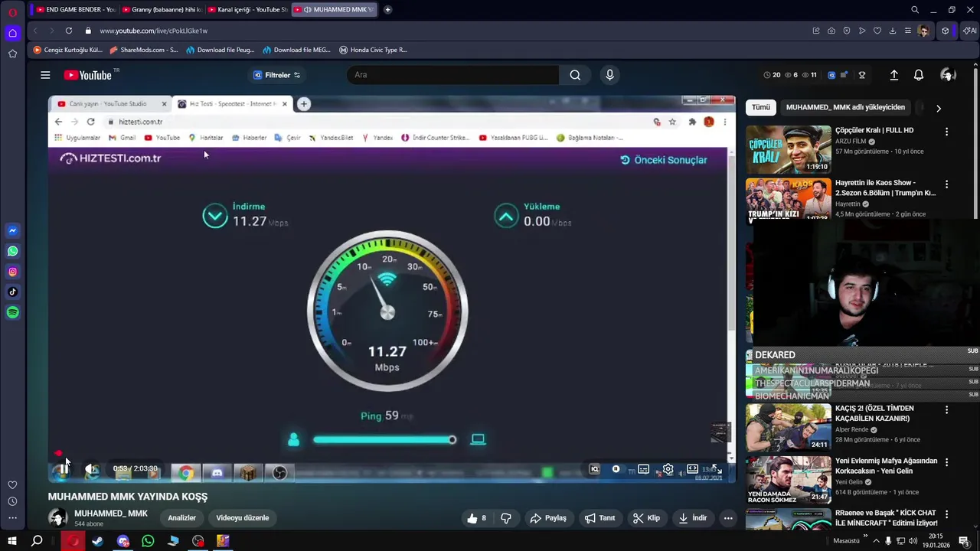Mute the video player volume
Image resolution: width=980 pixels, height=551 pixels.
pos(90,469)
